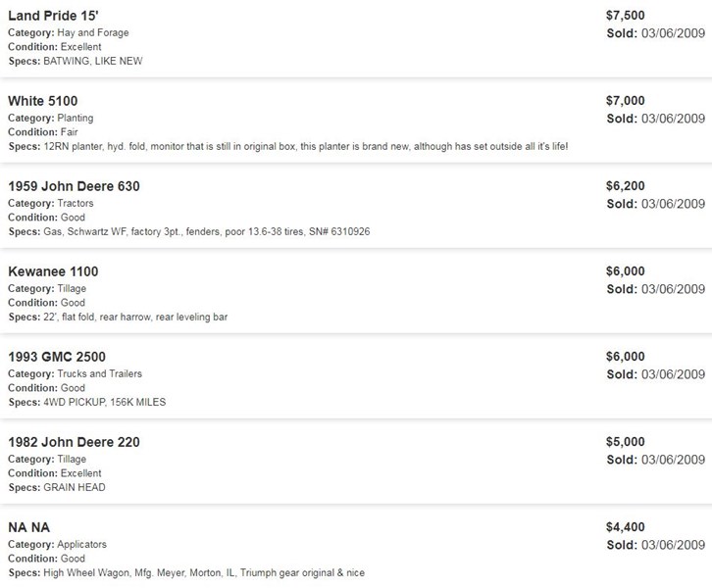The height and width of the screenshot is (588, 712).
Task: Click the Planting category line
Action: pos(76,118)
